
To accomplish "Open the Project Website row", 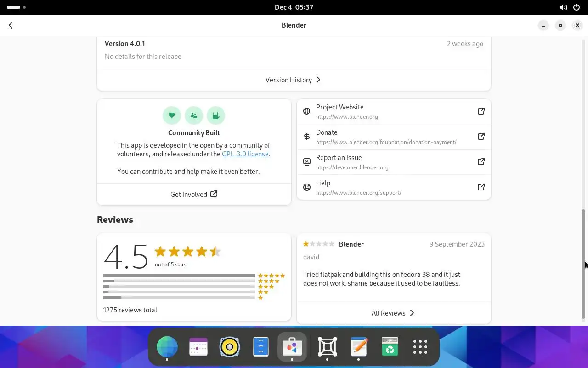I will (x=394, y=111).
